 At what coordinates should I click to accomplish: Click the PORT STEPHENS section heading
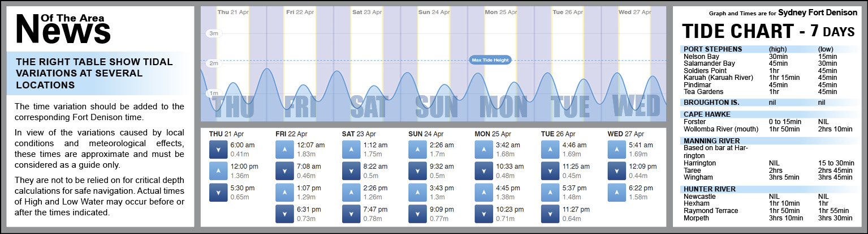point(712,49)
